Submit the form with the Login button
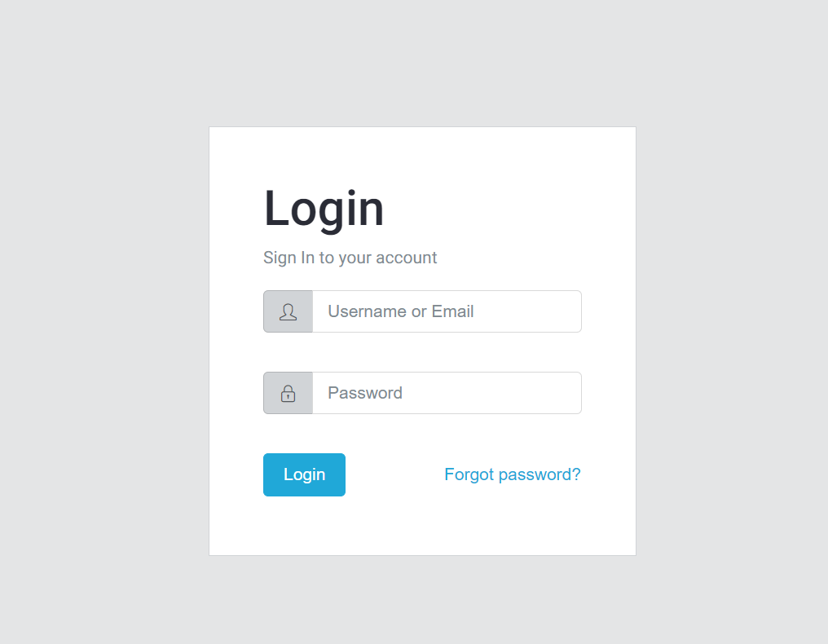 click(x=304, y=474)
